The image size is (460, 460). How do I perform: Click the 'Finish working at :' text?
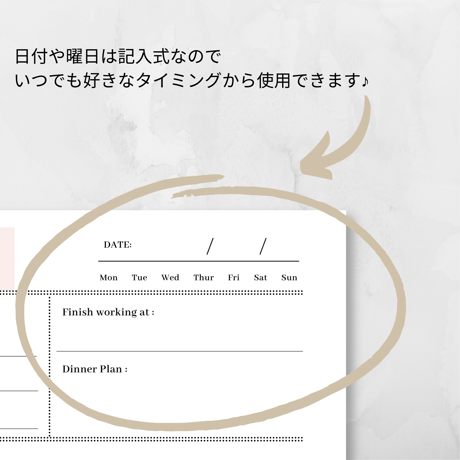pyautogui.click(x=108, y=312)
